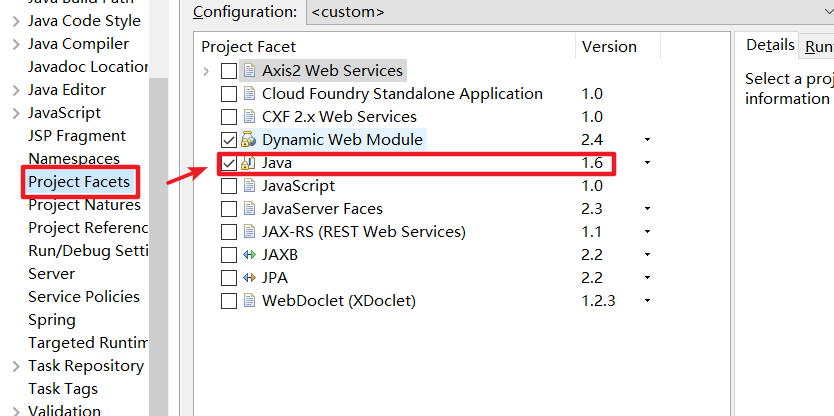834x416 pixels.
Task: Open the WebDoclet version dropdown
Action: 647,301
